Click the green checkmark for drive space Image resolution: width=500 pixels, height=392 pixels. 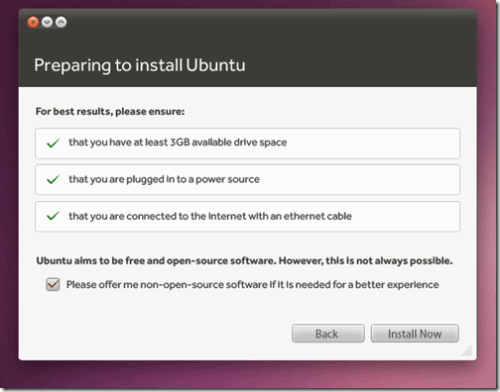(53, 143)
